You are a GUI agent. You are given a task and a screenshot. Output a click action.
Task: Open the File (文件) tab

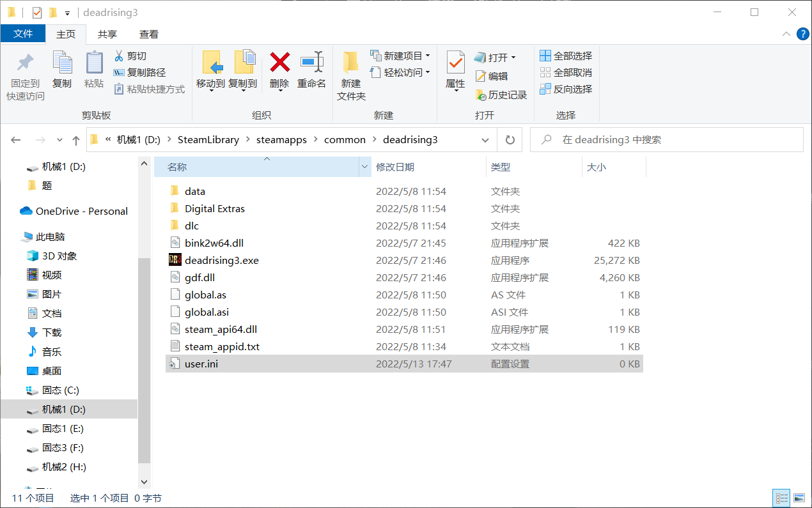click(23, 34)
